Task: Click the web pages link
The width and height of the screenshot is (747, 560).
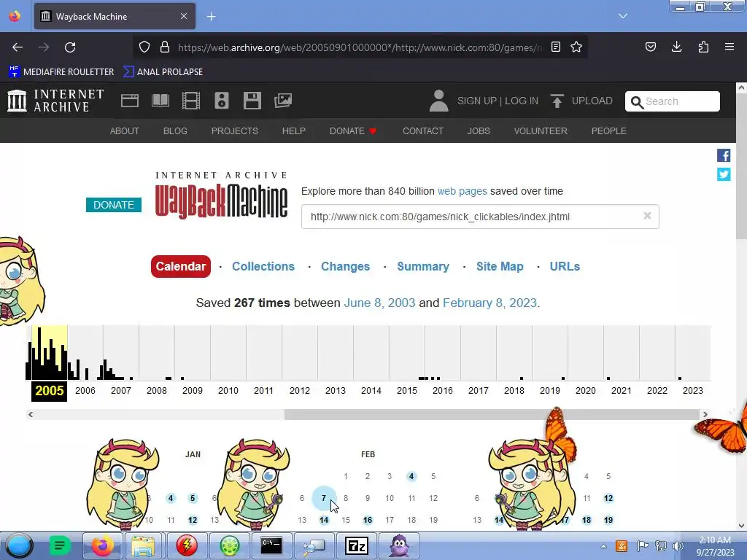Action: click(462, 191)
